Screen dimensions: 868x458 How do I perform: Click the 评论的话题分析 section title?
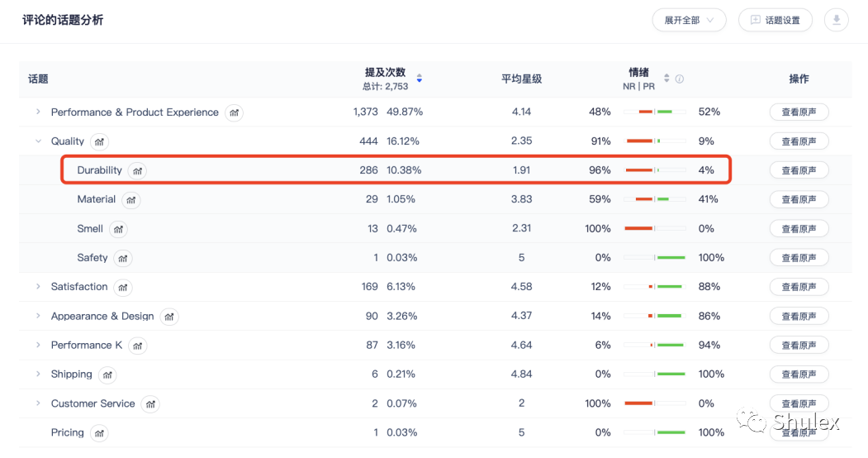[63, 20]
